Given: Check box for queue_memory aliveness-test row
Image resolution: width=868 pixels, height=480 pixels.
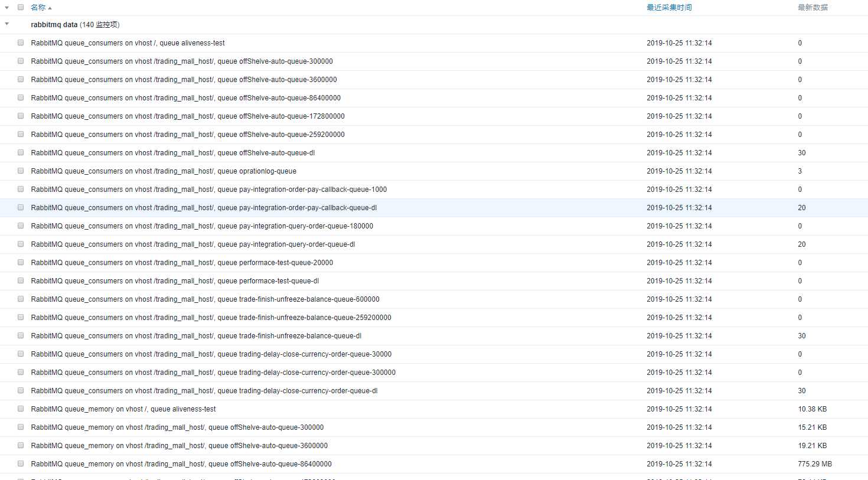Looking at the screenshot, I should click(21, 409).
